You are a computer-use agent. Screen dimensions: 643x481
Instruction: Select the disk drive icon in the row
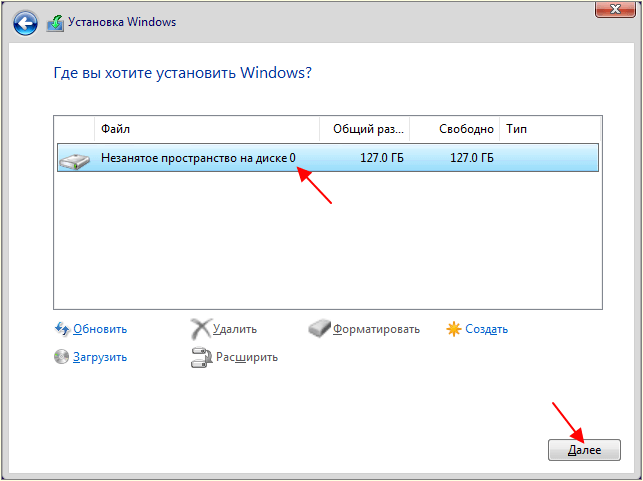coord(74,161)
